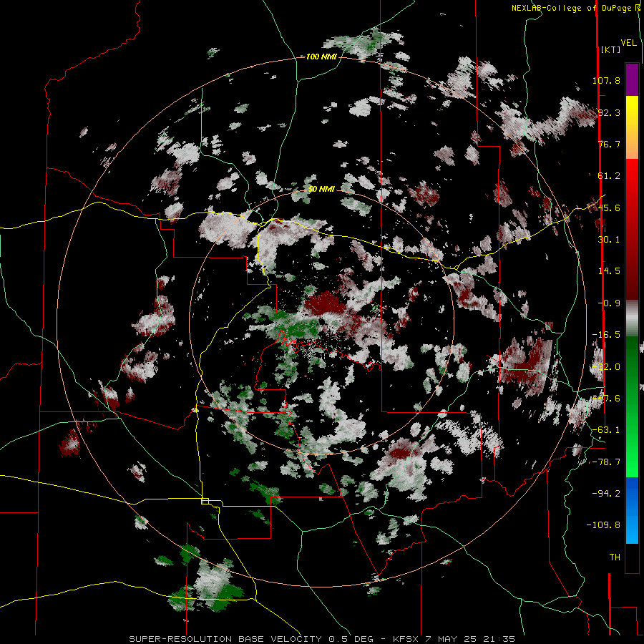This screenshot has height=644, width=644.
Task: Pick the -32.0 scale value
Action: 606,367
